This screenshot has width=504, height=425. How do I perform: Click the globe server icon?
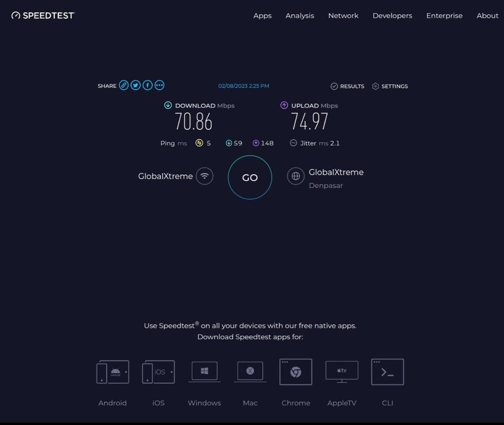(x=296, y=176)
